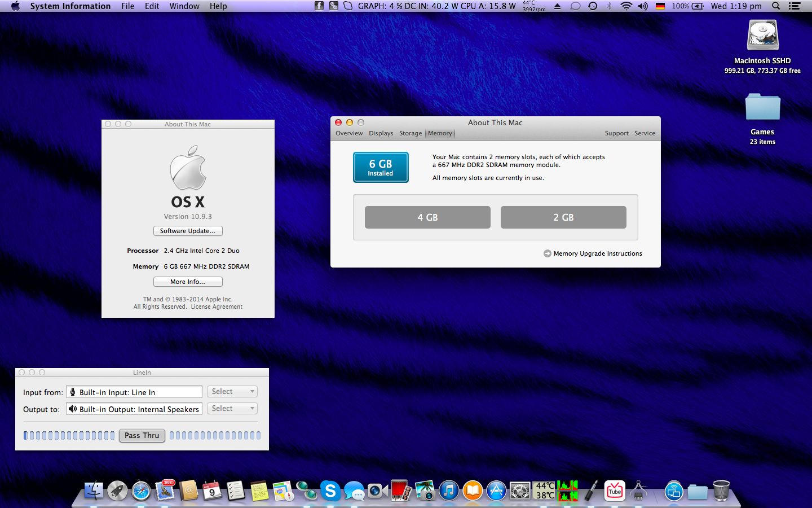Open Games folder on desktop

[762, 107]
